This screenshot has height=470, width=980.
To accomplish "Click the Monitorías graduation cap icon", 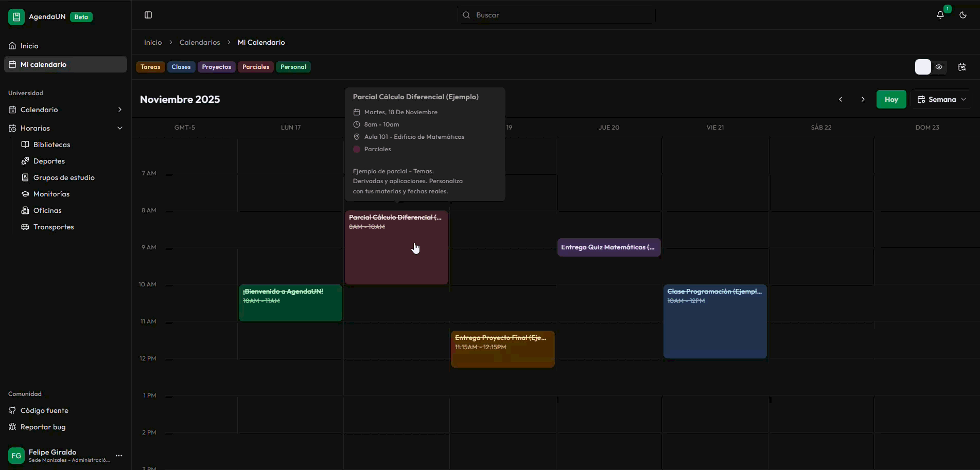I will pyautogui.click(x=25, y=194).
